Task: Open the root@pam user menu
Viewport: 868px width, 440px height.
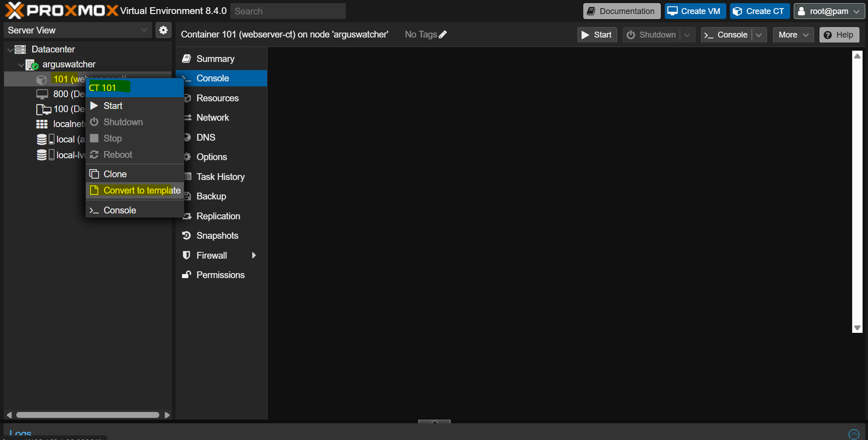Action: tap(829, 11)
